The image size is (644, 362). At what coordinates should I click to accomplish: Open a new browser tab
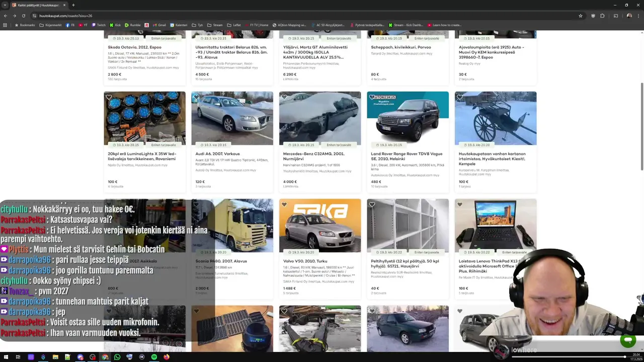(x=73, y=5)
